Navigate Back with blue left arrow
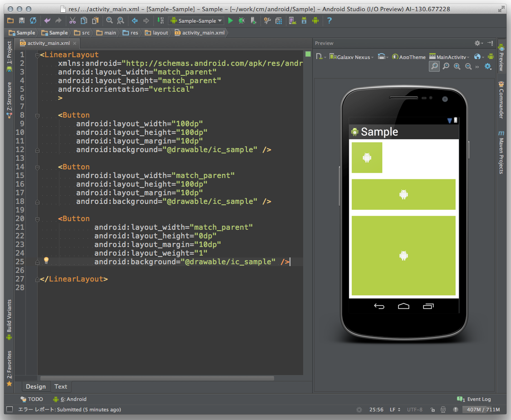 pos(135,21)
